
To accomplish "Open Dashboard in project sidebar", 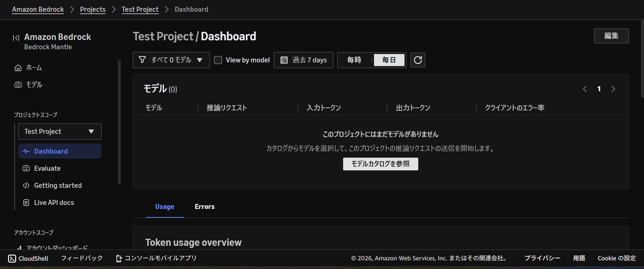I will (60, 151).
